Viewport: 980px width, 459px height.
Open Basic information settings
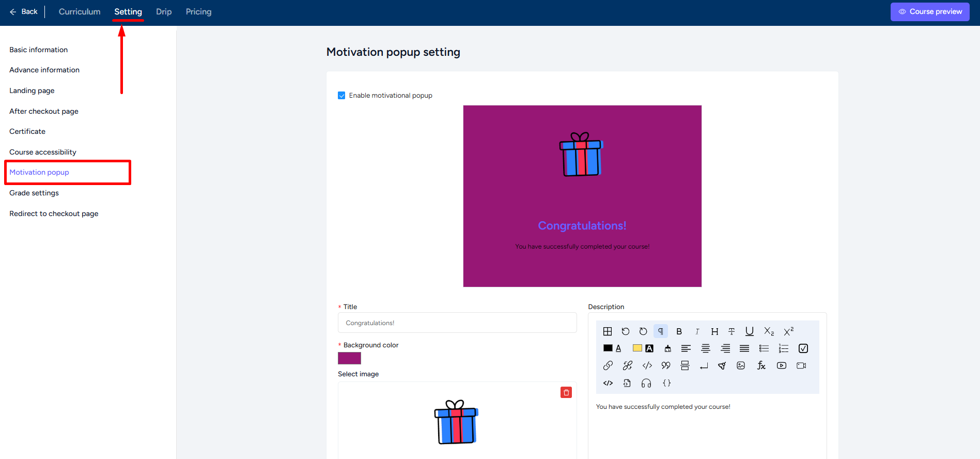coord(38,50)
